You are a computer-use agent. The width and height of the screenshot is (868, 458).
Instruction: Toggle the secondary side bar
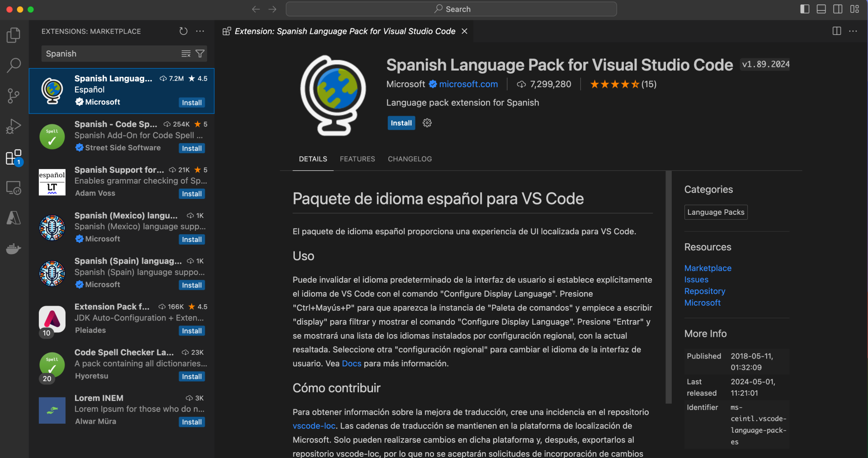pyautogui.click(x=838, y=9)
